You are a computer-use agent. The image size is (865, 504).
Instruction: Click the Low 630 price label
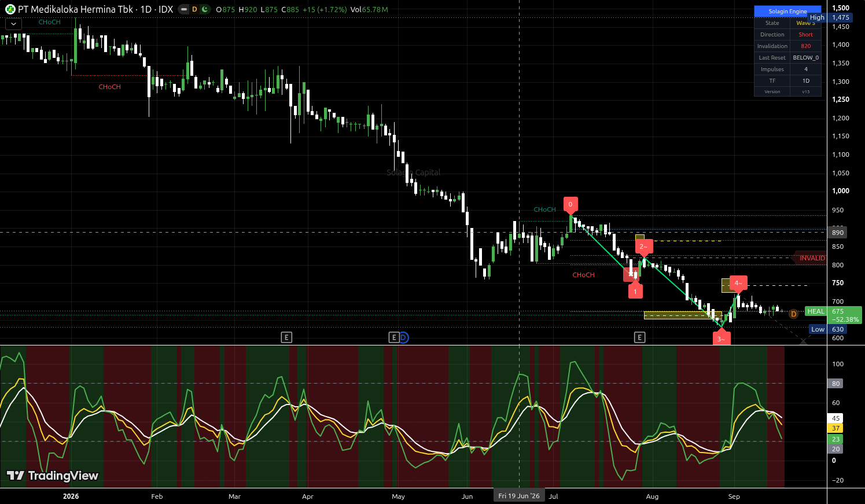[x=828, y=329]
